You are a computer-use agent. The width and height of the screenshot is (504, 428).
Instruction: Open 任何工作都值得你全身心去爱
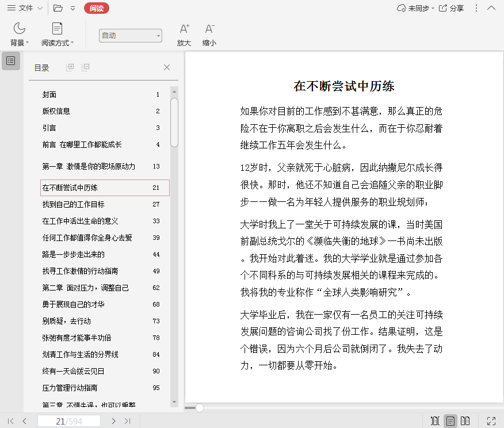(105, 238)
